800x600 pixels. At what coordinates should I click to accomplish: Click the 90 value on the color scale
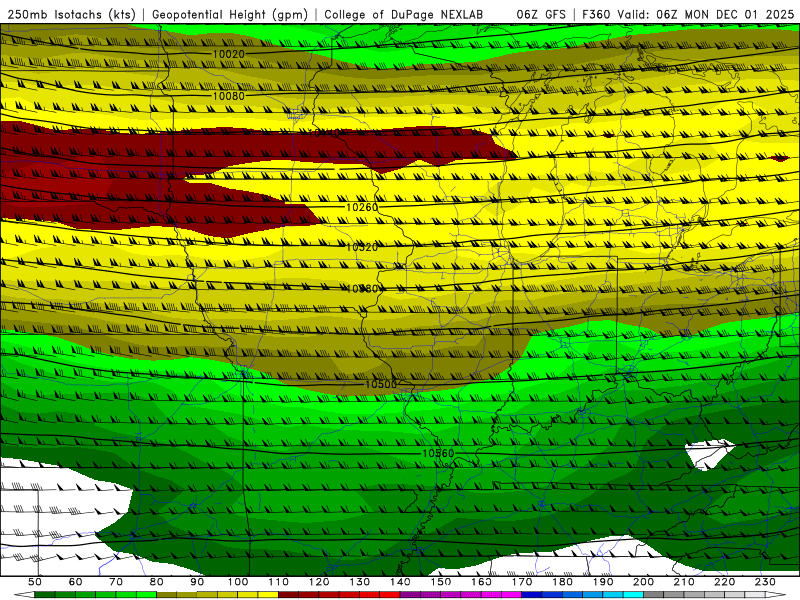(197, 582)
